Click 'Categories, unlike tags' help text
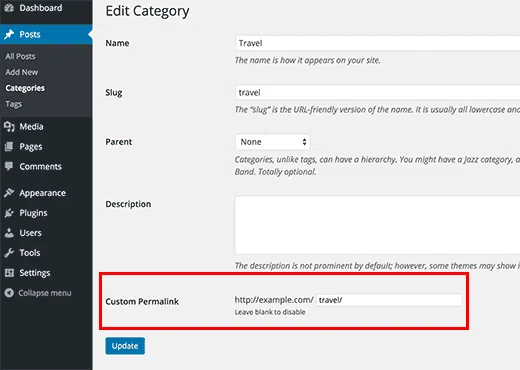 click(x=377, y=166)
